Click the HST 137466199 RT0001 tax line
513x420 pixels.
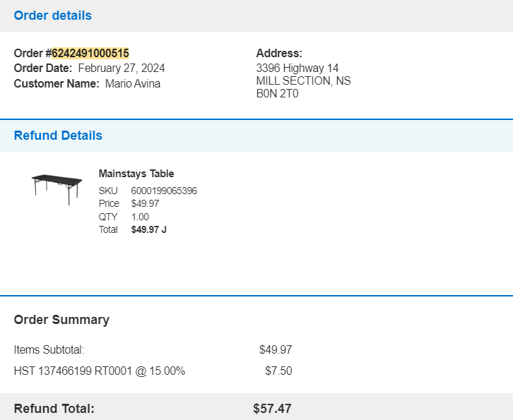[x=100, y=371]
